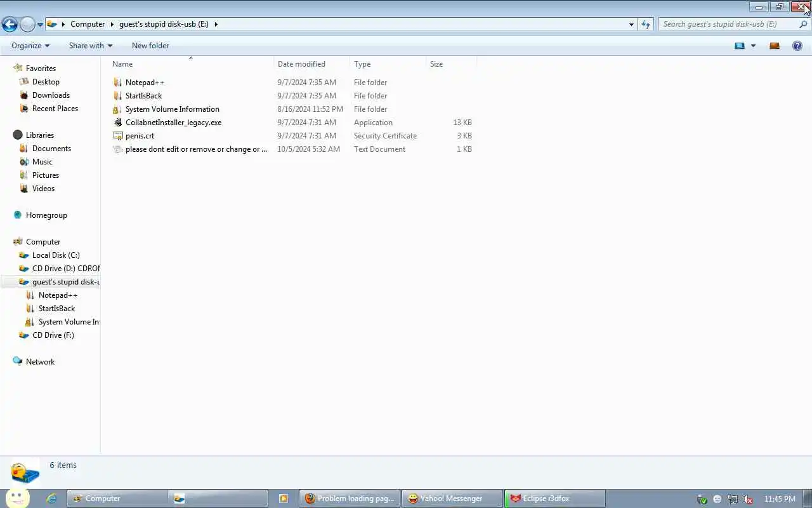Click Libraries in the navigation pane
Viewport: 812px width, 508px height.
[x=39, y=135]
